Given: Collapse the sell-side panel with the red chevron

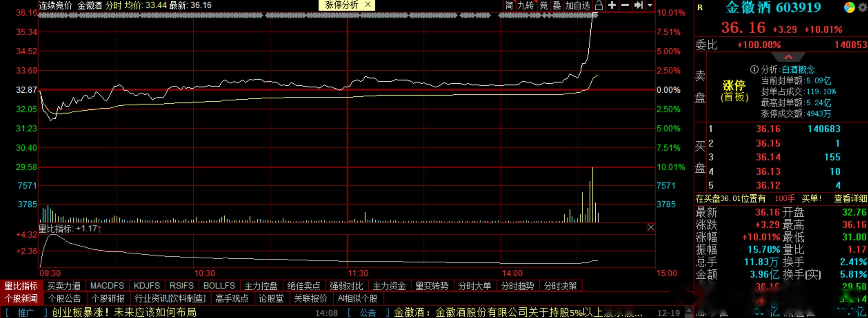Looking at the screenshot, I should [788, 57].
